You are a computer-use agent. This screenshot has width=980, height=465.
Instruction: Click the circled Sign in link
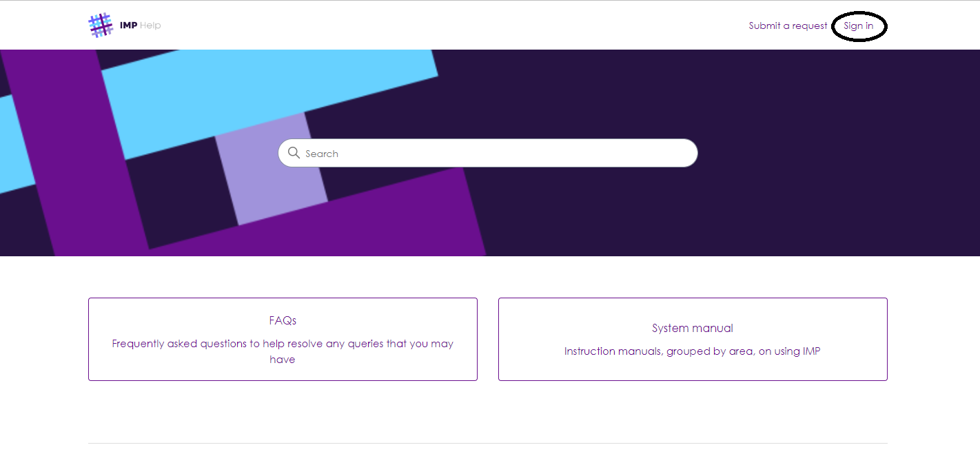click(x=859, y=25)
